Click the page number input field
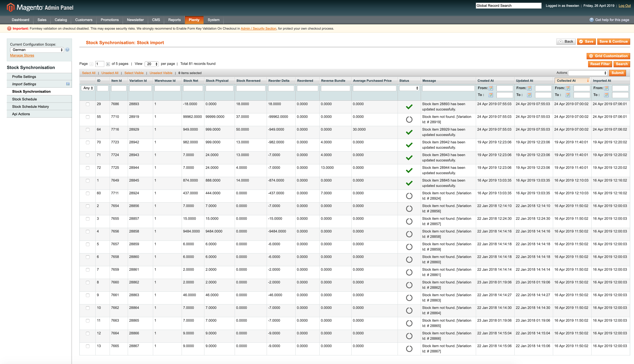 [100, 64]
